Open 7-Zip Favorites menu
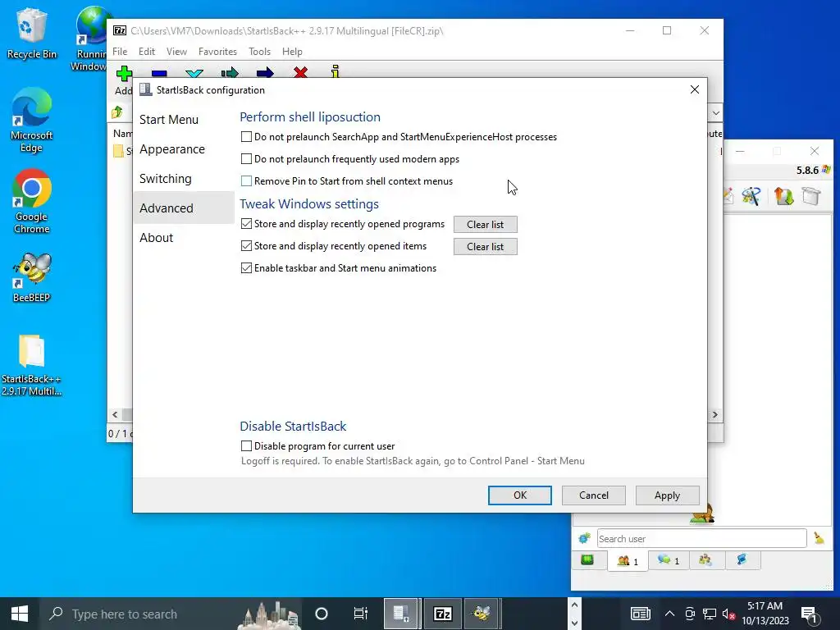This screenshot has width=840, height=630. [x=217, y=52]
